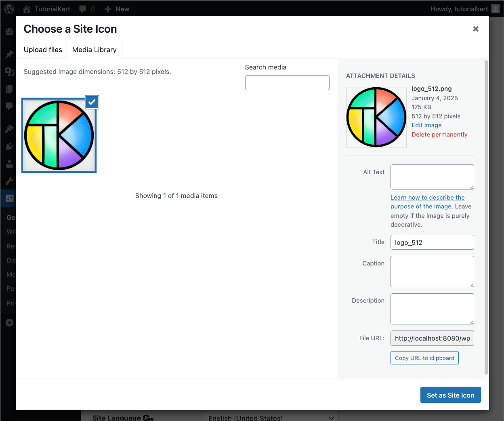Switch to the Upload files tab
Image resolution: width=504 pixels, height=421 pixels.
click(43, 50)
